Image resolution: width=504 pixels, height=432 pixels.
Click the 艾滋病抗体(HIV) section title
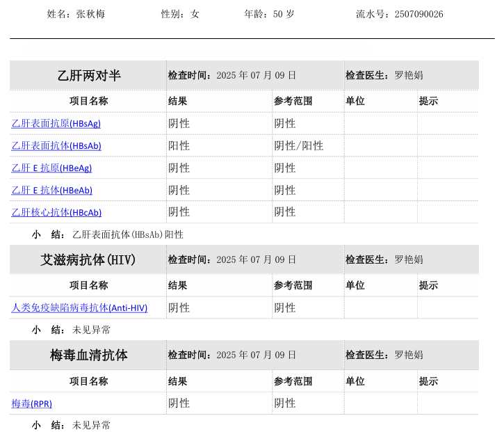[88, 260]
